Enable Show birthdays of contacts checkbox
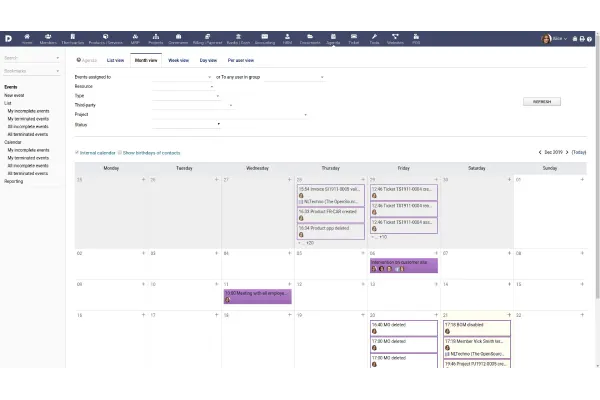 (118, 152)
